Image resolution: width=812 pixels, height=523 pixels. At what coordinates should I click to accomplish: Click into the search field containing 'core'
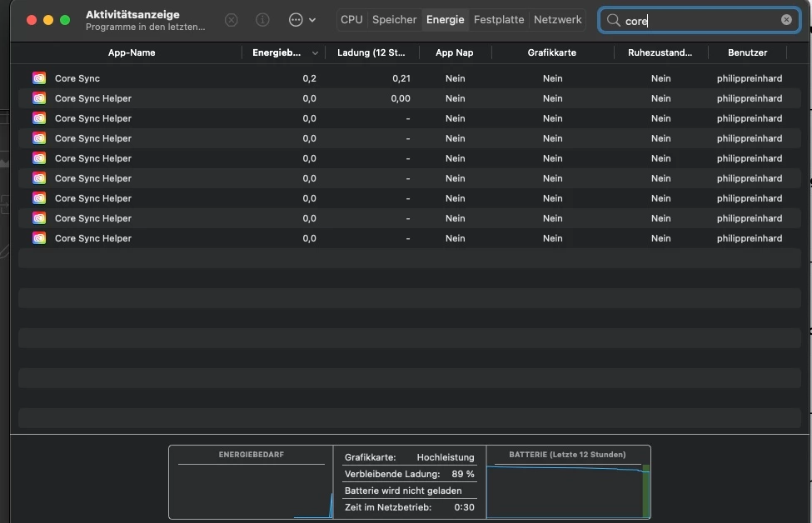699,20
